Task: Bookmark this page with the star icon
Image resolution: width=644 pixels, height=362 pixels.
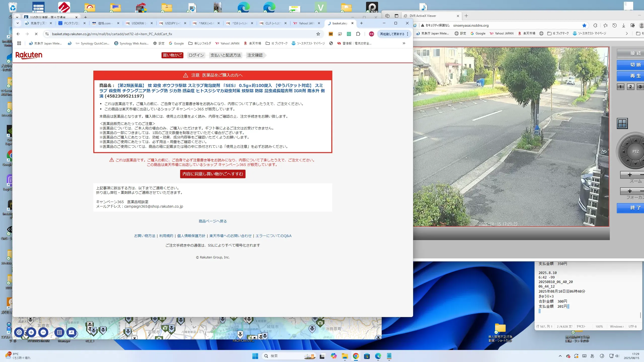Action: (x=318, y=34)
